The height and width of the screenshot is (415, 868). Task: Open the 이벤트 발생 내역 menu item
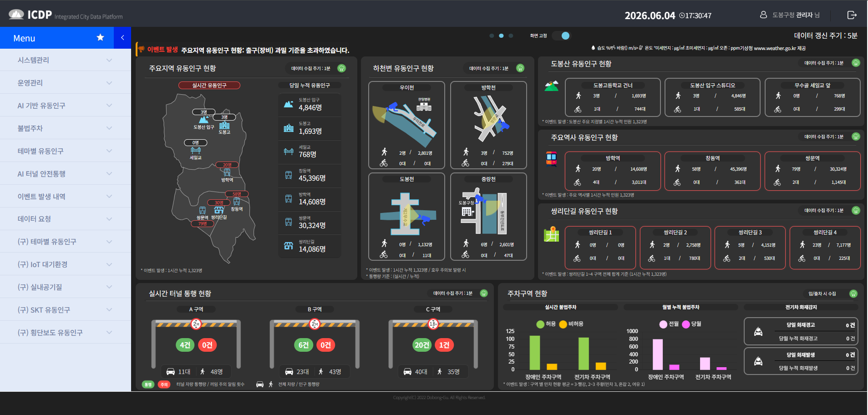66,197
